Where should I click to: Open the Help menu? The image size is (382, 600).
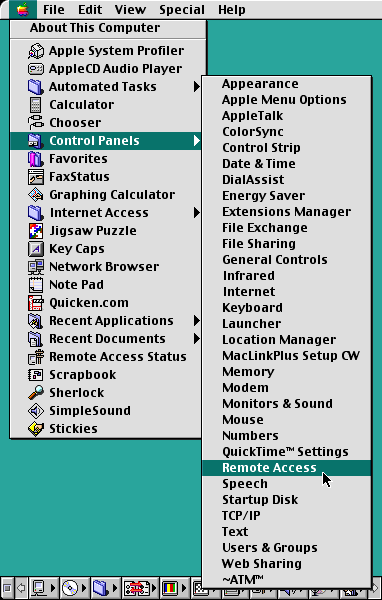coord(232,9)
